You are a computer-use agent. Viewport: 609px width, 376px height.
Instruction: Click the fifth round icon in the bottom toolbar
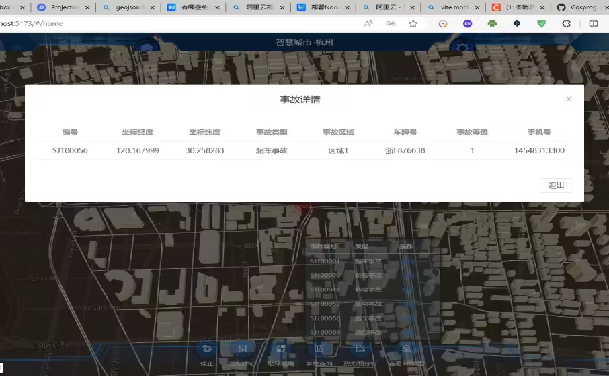360,349
